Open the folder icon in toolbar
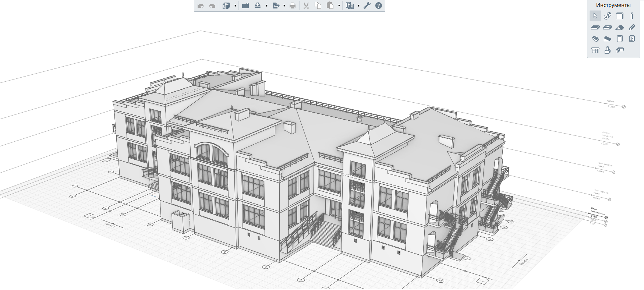The image size is (644, 290). click(x=245, y=6)
